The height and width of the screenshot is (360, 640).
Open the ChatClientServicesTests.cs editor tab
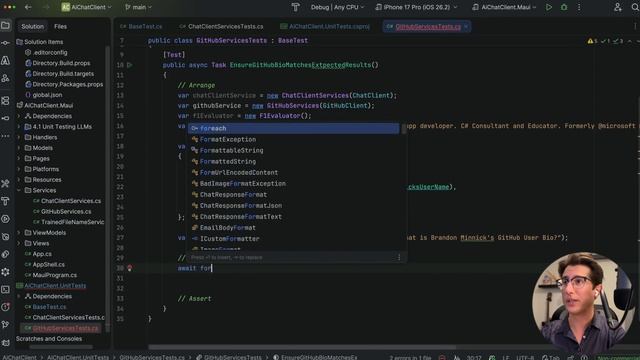(222, 27)
